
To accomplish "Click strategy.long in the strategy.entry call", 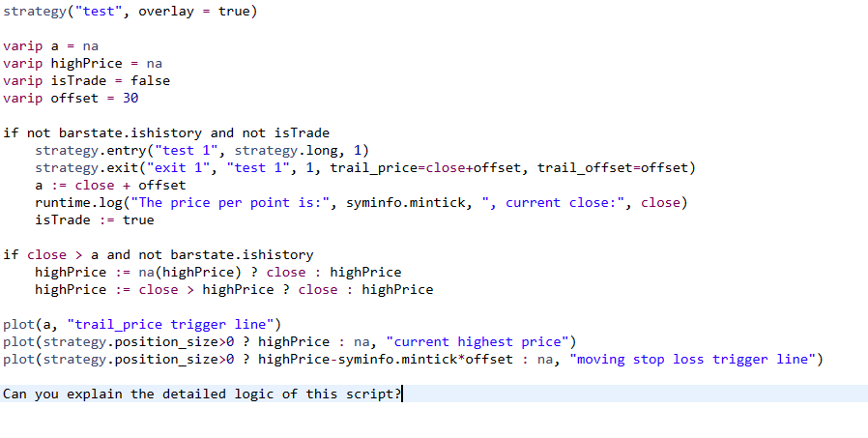I will point(287,150).
